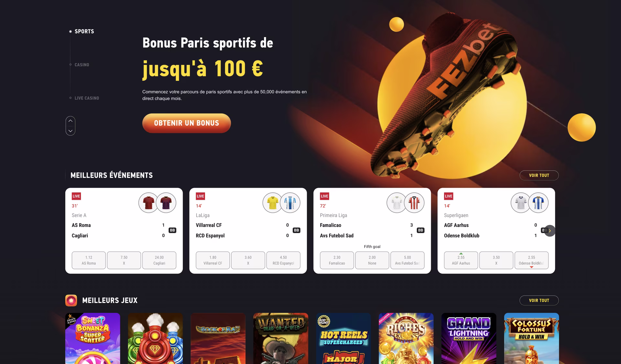621x364 pixels.
Task: Open Wanted Dead or a Wild game
Action: [x=281, y=338]
